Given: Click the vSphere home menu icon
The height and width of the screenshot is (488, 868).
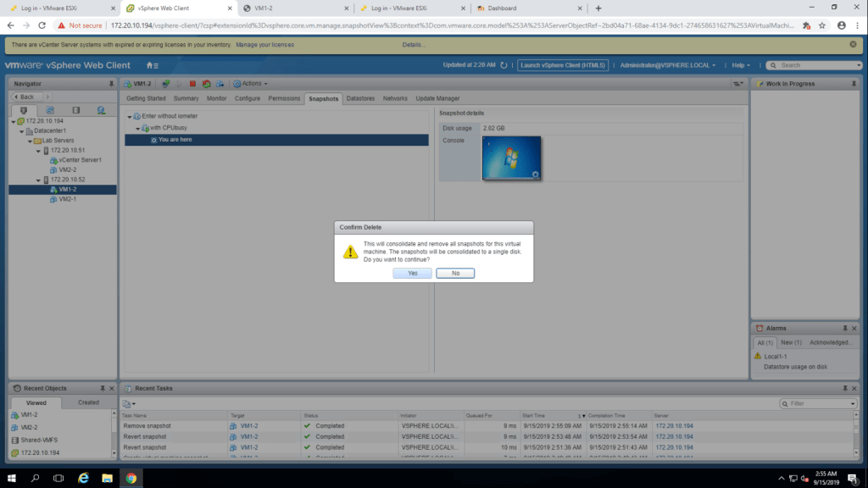Looking at the screenshot, I should coord(152,65).
